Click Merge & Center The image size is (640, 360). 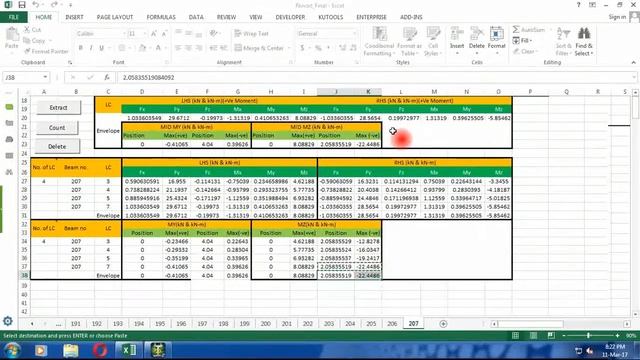coord(259,48)
